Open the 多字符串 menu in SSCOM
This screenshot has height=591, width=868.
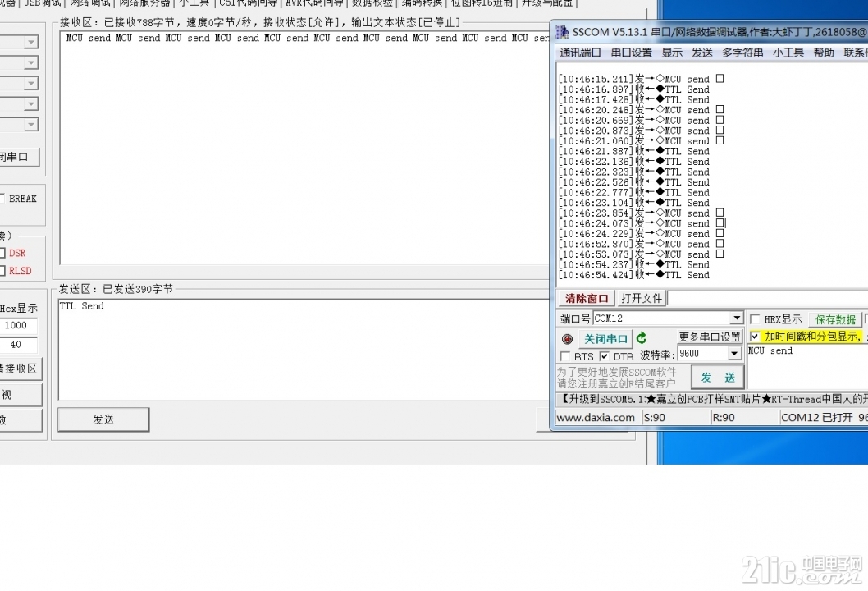742,53
